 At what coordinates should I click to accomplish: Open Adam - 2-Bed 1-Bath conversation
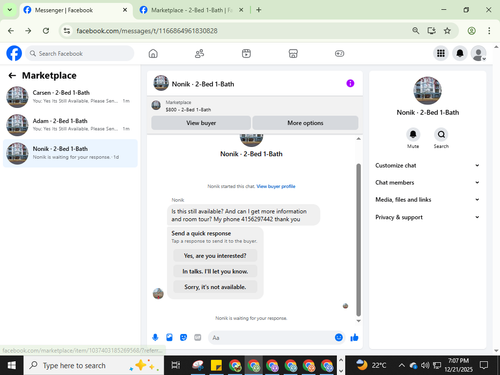(x=70, y=125)
